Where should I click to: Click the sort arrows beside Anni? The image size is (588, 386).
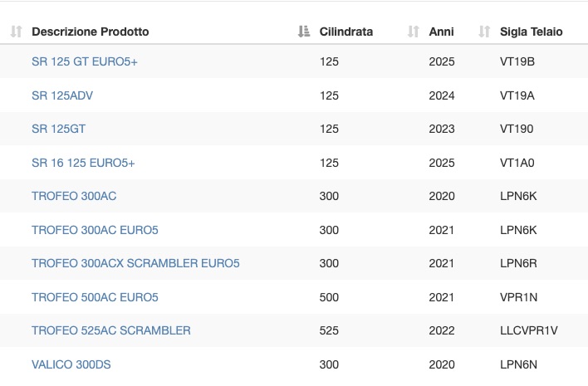(413, 32)
